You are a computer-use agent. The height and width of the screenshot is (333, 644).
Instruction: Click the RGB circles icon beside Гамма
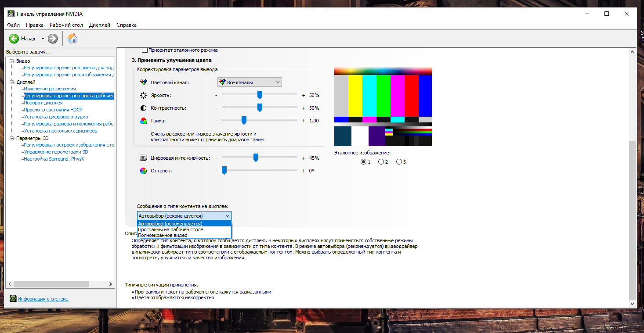(143, 121)
